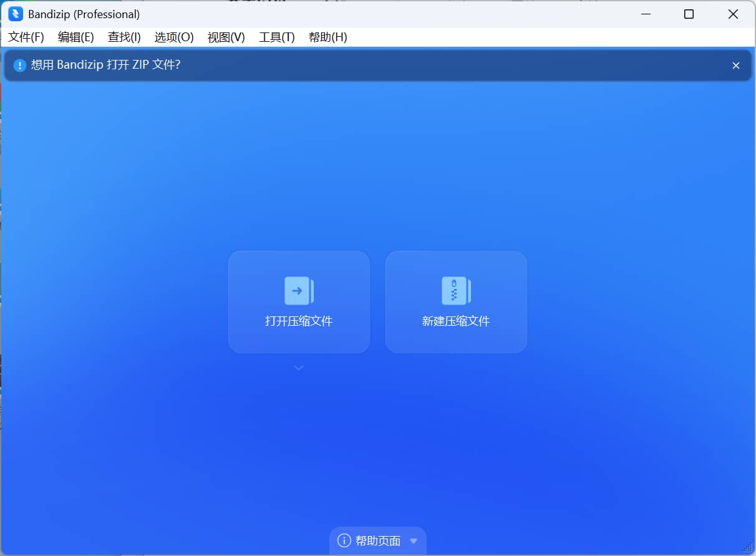Image resolution: width=756 pixels, height=556 pixels.
Task: Open the 选项(O) menu
Action: coord(174,37)
